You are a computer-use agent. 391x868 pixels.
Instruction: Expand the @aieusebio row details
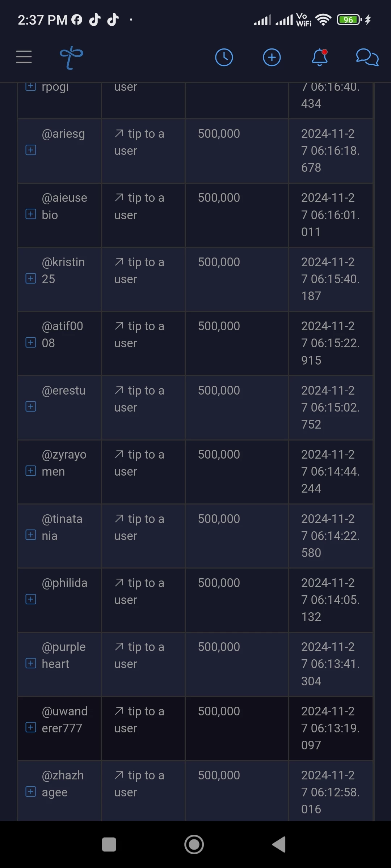[31, 214]
